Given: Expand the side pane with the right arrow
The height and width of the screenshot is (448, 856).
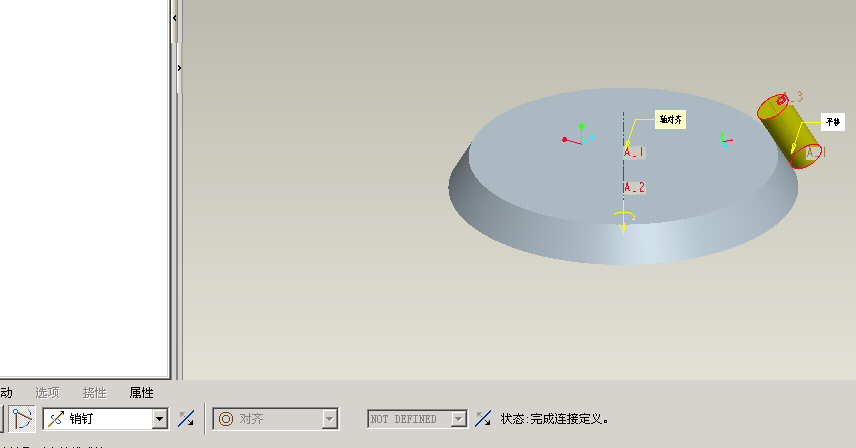Looking at the screenshot, I should tap(179, 68).
